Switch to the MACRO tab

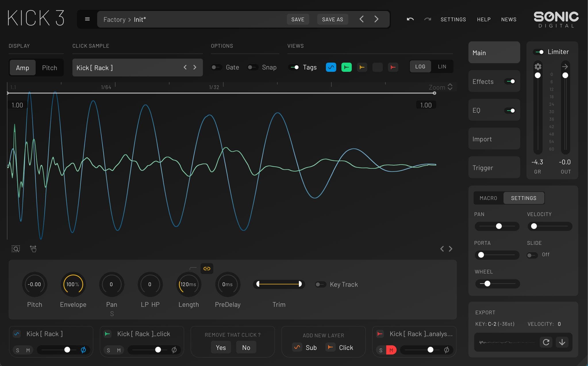pos(488,198)
